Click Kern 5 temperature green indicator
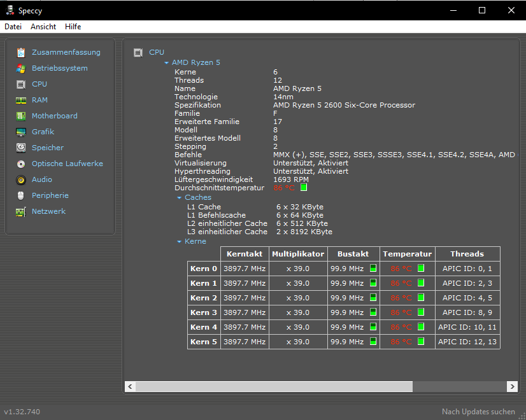The height and width of the screenshot is (420, 526). pyautogui.click(x=421, y=341)
